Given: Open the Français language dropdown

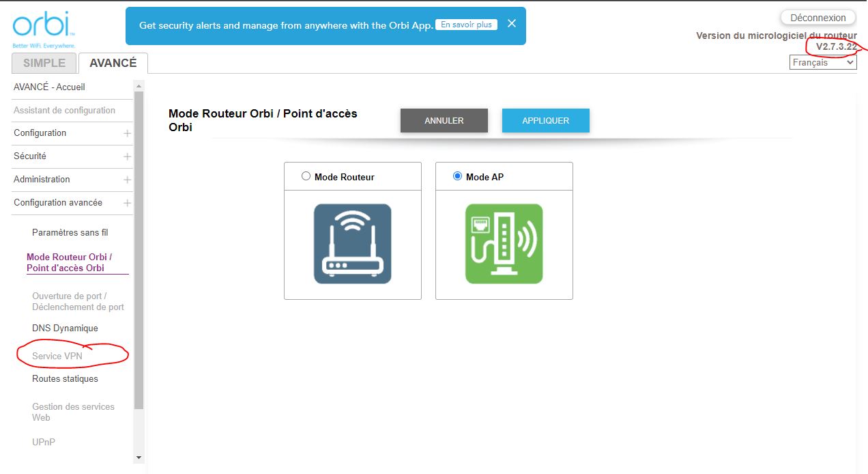Looking at the screenshot, I should (822, 62).
